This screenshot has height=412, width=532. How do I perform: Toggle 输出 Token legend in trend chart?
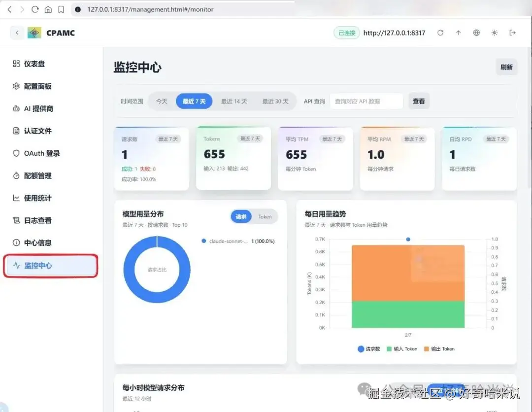click(x=439, y=349)
